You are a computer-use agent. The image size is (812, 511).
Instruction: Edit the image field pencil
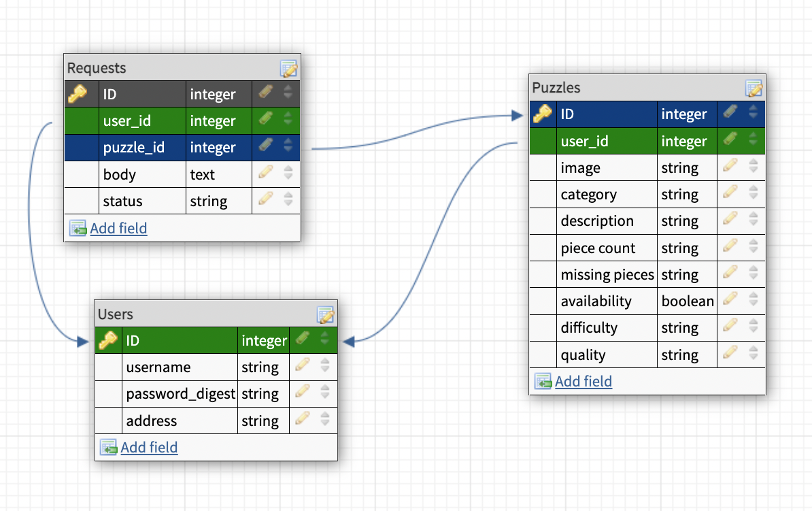[730, 165]
